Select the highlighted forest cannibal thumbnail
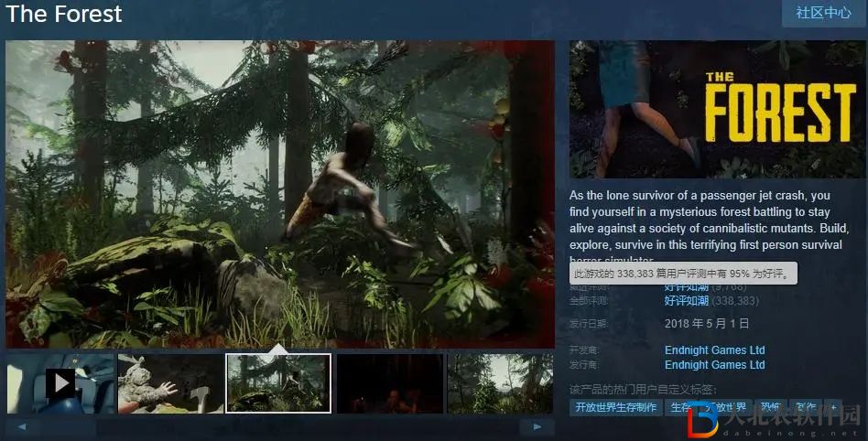This screenshot has height=441, width=868. (278, 383)
